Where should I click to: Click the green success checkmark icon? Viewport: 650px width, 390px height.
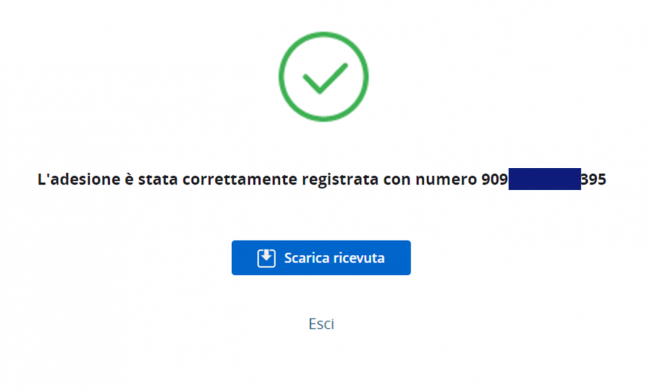[x=323, y=77]
